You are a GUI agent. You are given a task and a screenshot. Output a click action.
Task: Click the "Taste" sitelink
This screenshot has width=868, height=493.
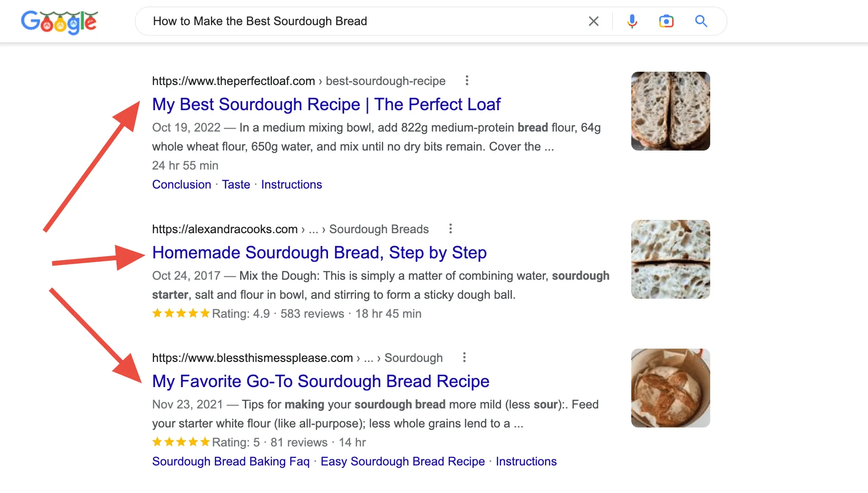coord(236,184)
